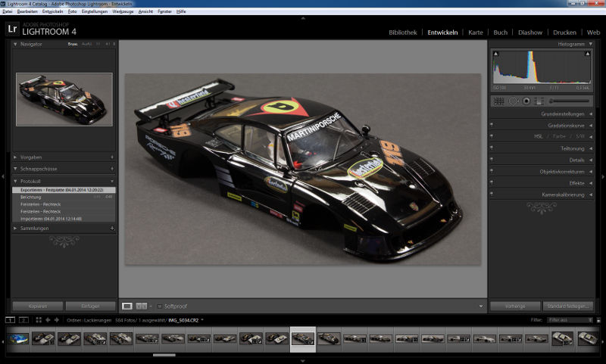
Task: Clear history with Protokoll X icon
Action: 112,181
